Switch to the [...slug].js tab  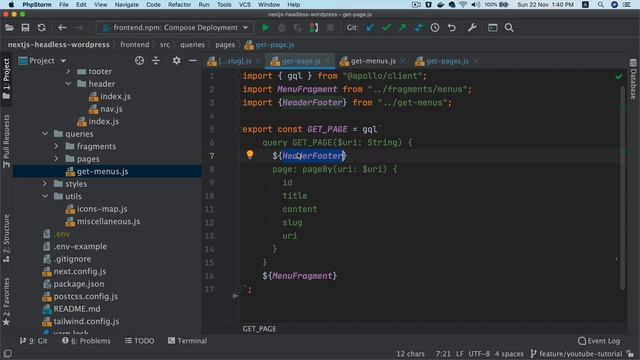tap(234, 61)
